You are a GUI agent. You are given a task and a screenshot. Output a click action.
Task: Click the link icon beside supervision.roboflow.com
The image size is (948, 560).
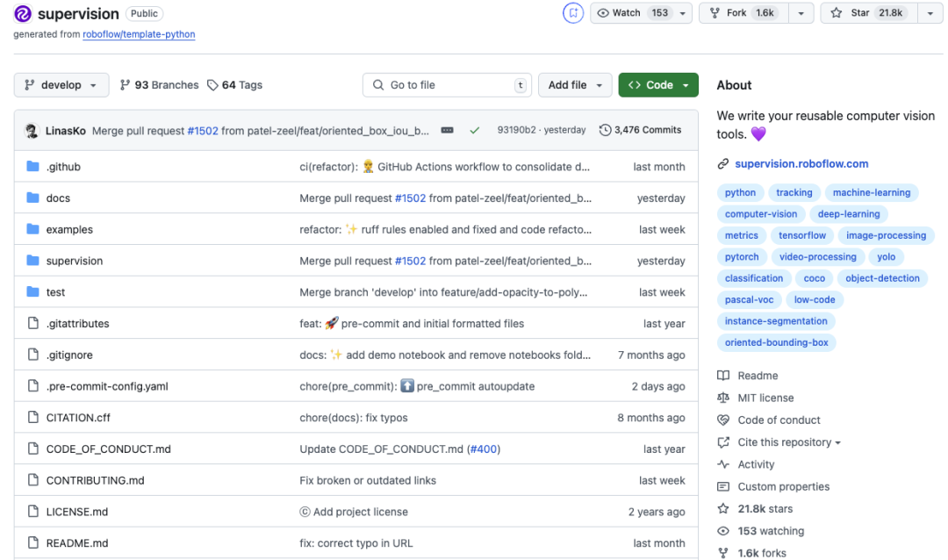pos(723,164)
